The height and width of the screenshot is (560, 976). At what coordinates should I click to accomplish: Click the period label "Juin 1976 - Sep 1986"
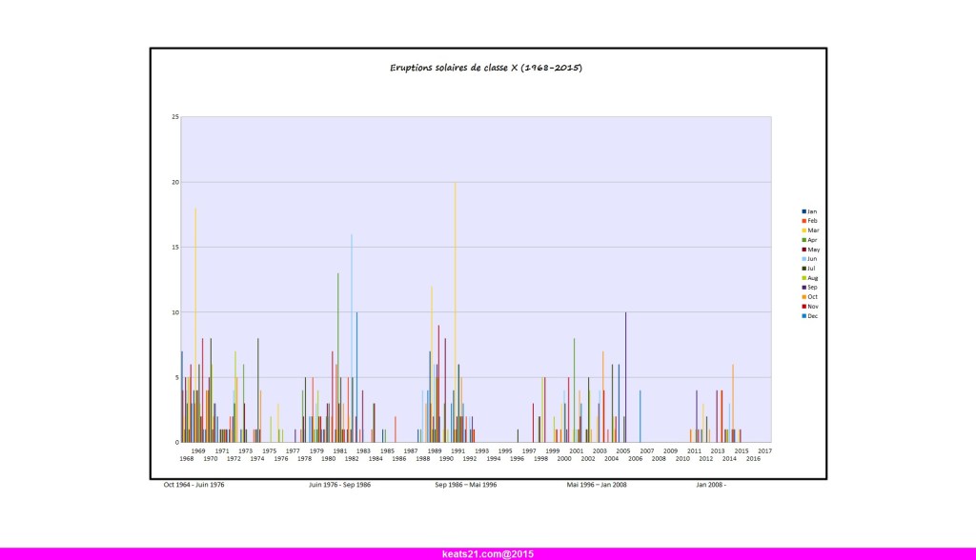(x=340, y=485)
